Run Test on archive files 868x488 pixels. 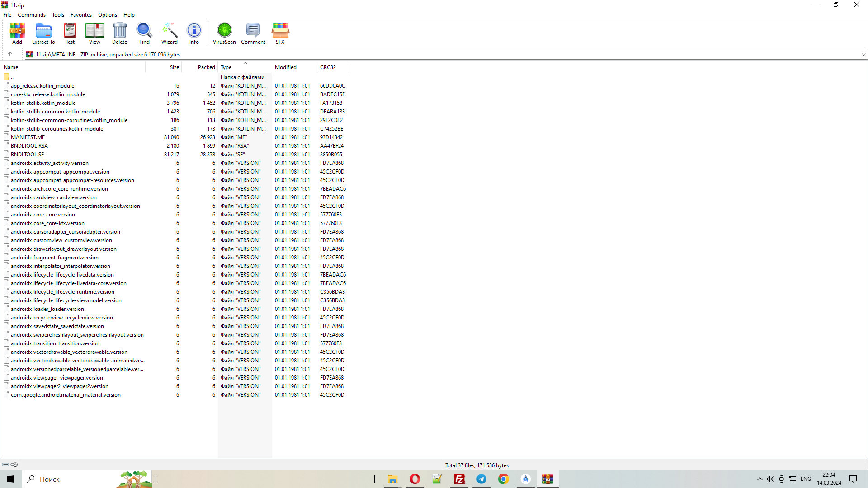(70, 33)
